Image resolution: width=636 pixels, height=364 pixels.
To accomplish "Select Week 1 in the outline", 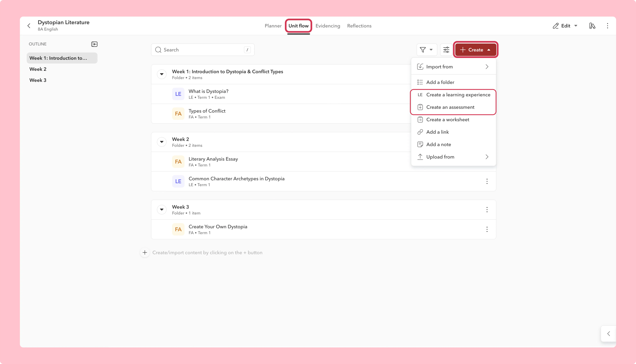I will coord(62,58).
